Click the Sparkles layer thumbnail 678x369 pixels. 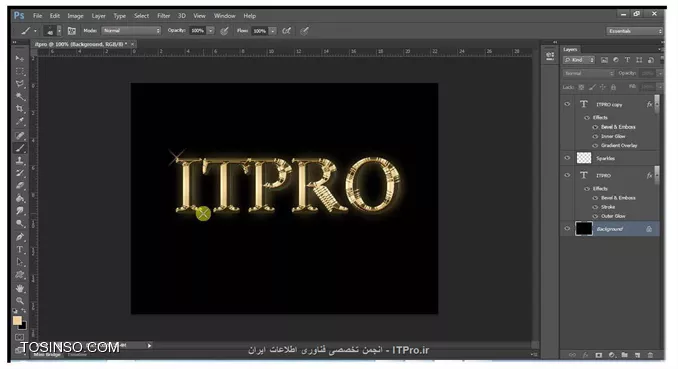pyautogui.click(x=584, y=158)
